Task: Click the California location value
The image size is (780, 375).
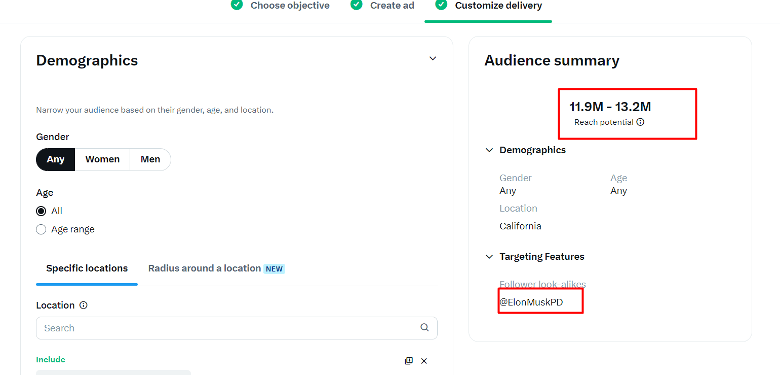Action: [x=520, y=226]
